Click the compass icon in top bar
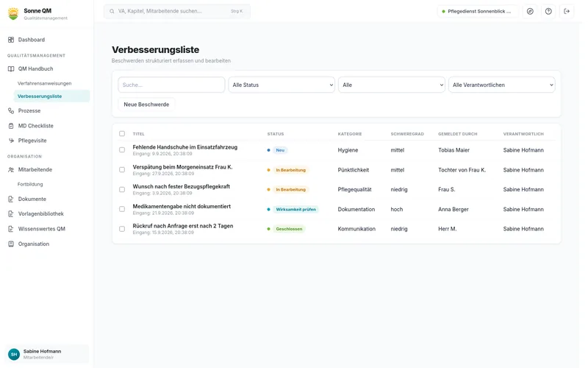The width and height of the screenshot is (588, 368). point(529,11)
